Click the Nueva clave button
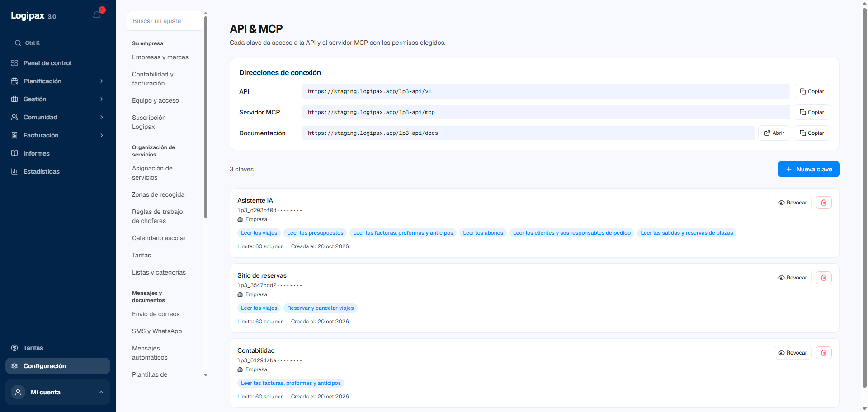The width and height of the screenshot is (868, 412). point(809,169)
